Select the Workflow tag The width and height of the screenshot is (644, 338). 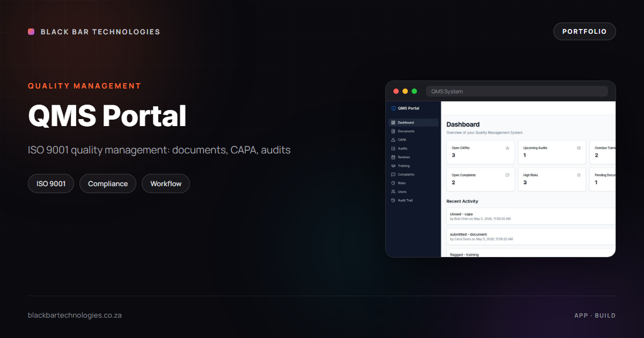tap(166, 183)
